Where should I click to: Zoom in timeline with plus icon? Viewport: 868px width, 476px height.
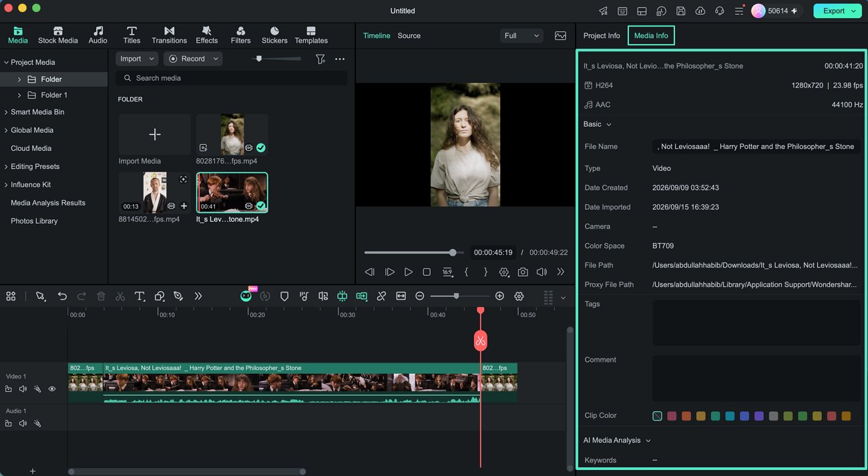[499, 296]
